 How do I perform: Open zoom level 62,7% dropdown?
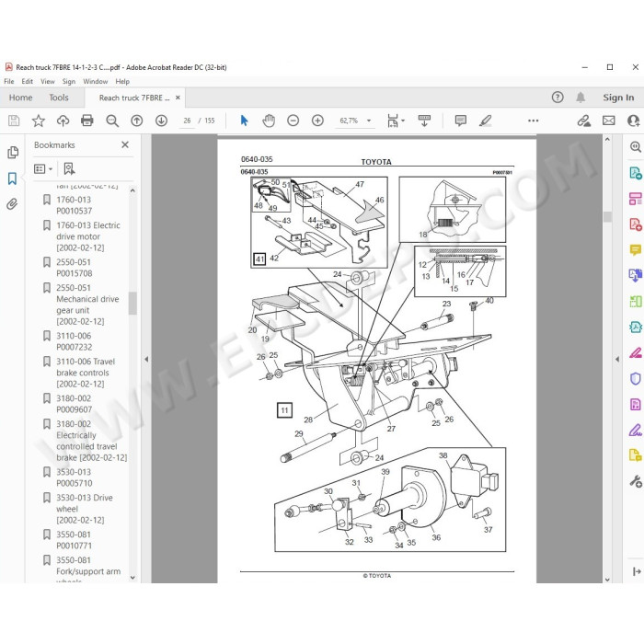(x=368, y=121)
